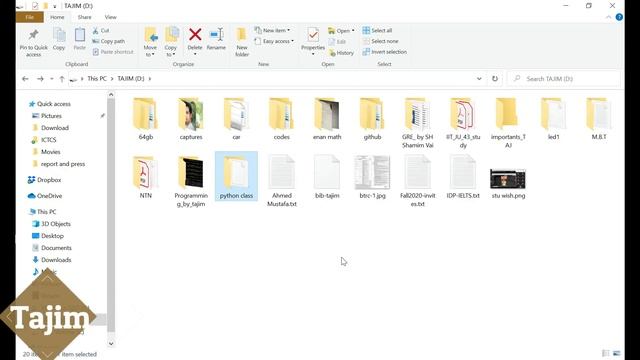This screenshot has height=360, width=640.
Task: Select the 64gb folder
Action: 145,119
